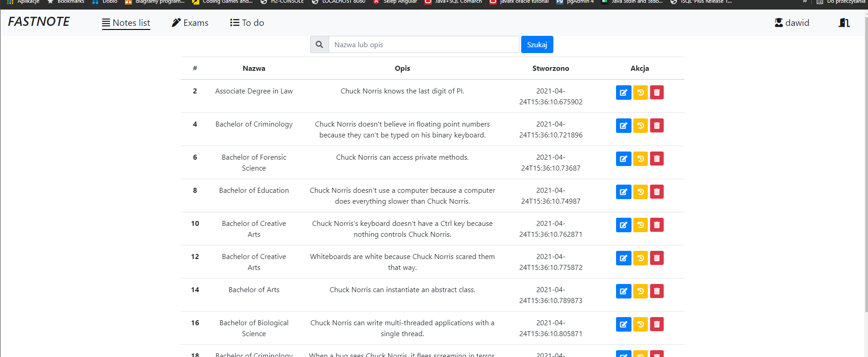This screenshot has width=868, height=357.
Task: Select 'Bachelor of Biological Science' name cell
Action: click(254, 328)
